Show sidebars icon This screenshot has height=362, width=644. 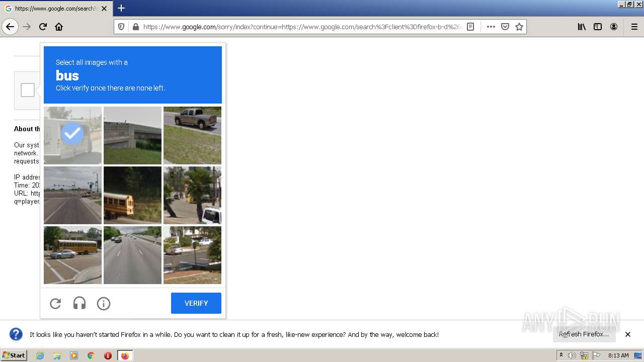598,27
